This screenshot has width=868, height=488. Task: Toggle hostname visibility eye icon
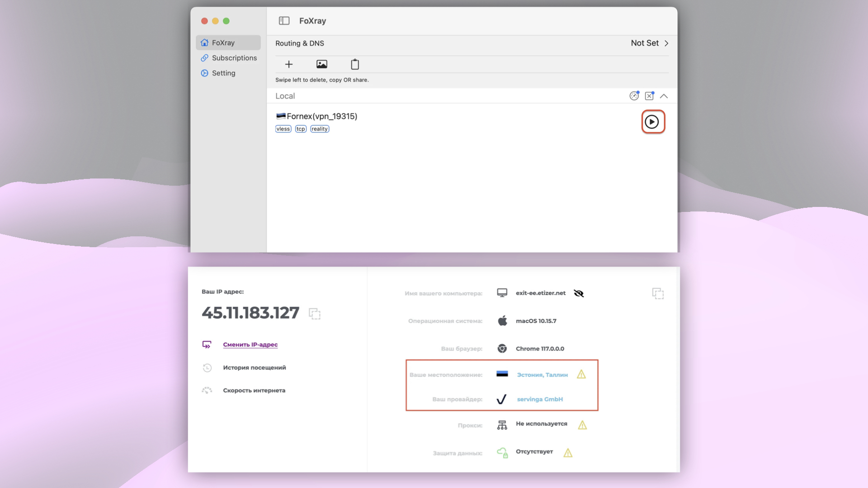coord(579,293)
